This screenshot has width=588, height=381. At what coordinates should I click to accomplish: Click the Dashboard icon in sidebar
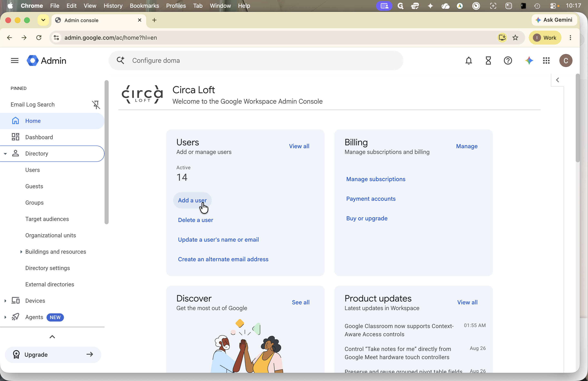coord(16,137)
